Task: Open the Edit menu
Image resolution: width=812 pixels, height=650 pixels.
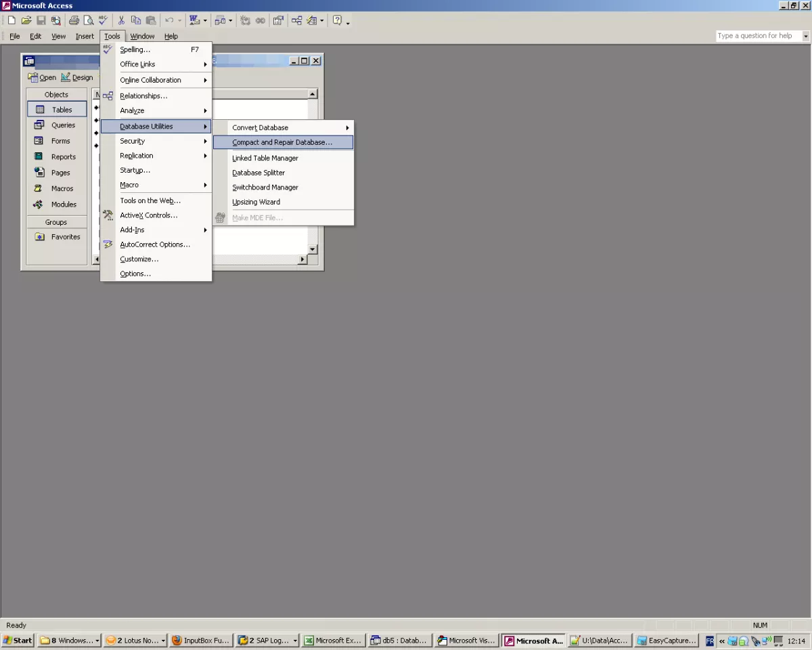Action: click(x=36, y=37)
